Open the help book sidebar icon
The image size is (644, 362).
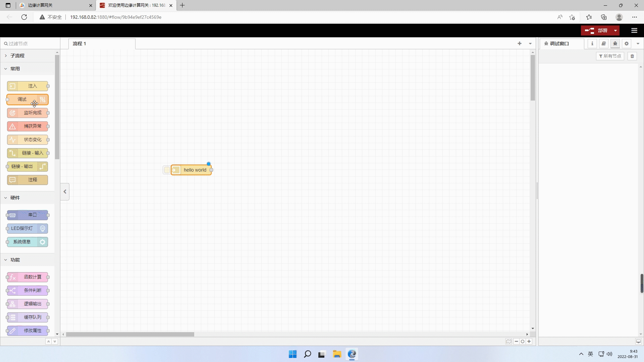pyautogui.click(x=603, y=44)
